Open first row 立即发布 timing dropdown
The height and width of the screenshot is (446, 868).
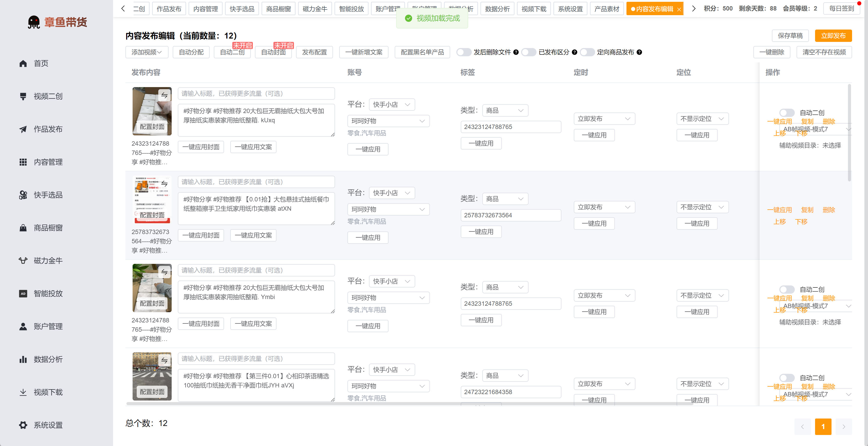(x=604, y=119)
